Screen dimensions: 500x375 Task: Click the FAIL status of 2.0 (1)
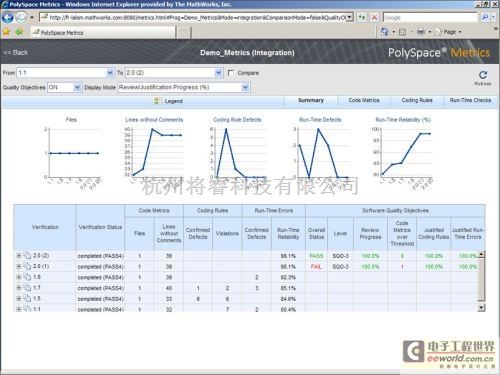(x=316, y=267)
